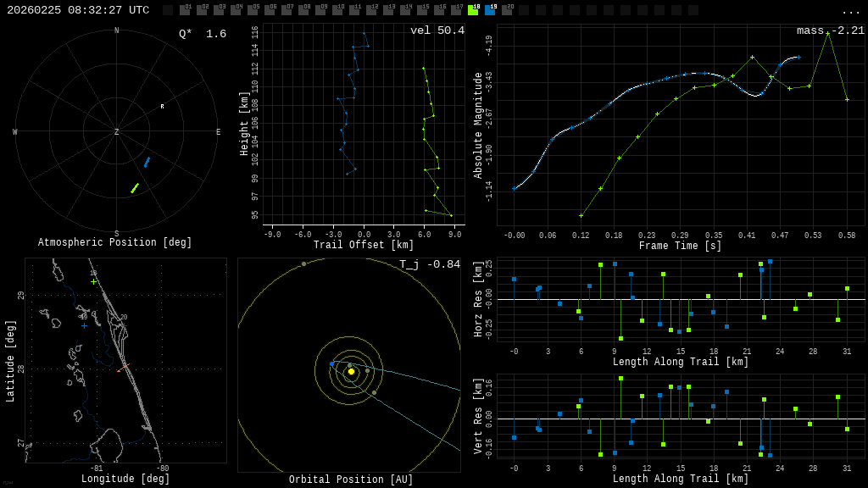Viewport: 868px width, 488px height.
Task: Click the green meteor streak in sky plot
Action: coord(135,188)
